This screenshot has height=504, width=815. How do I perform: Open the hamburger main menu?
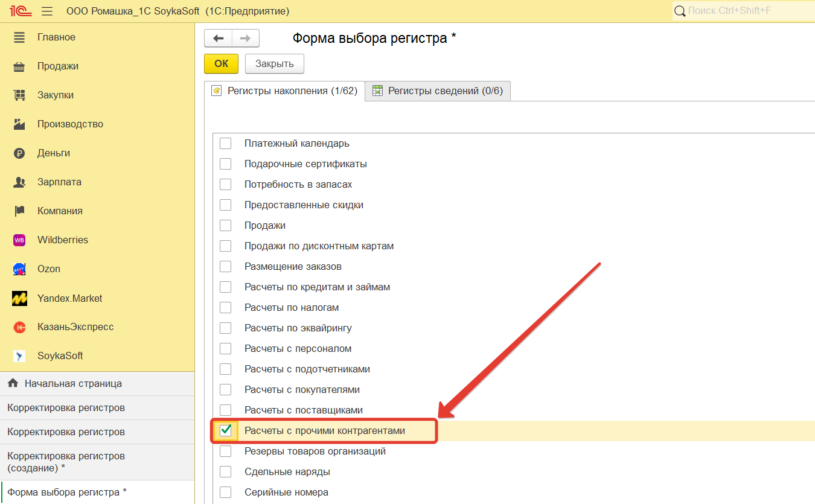pos(47,11)
